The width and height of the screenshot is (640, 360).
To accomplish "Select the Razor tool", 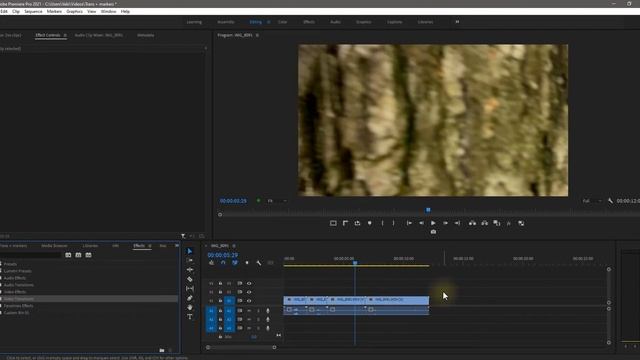I will click(x=190, y=279).
